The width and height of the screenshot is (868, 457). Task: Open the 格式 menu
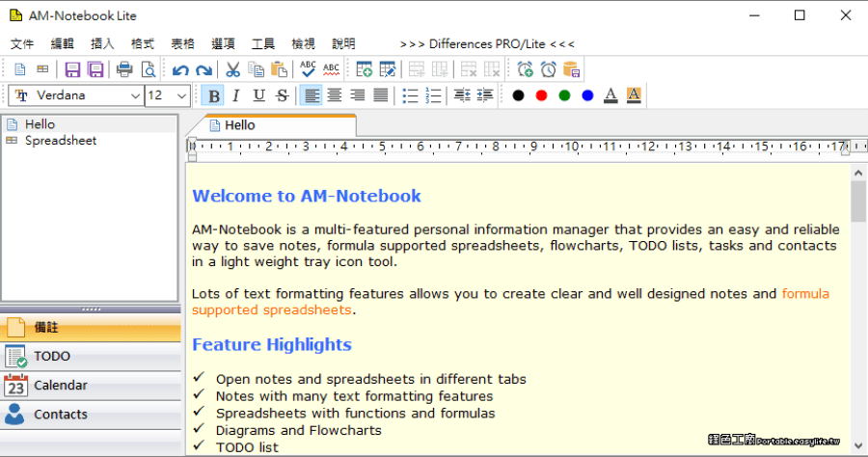(x=143, y=43)
